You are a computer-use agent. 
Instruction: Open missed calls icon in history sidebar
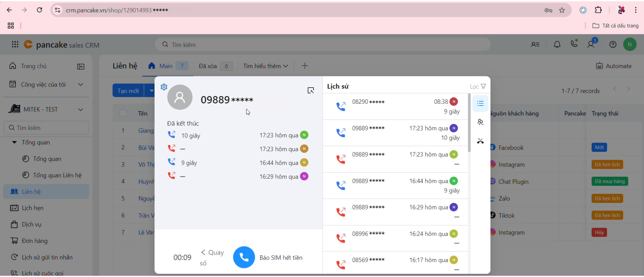pos(480,141)
